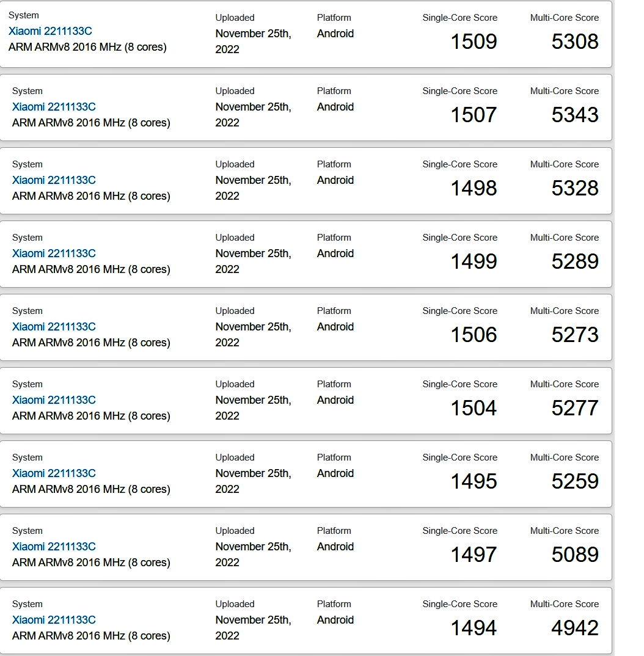Click the multi-core score 5308
Viewport: 644px width, 656px height.
click(x=575, y=42)
